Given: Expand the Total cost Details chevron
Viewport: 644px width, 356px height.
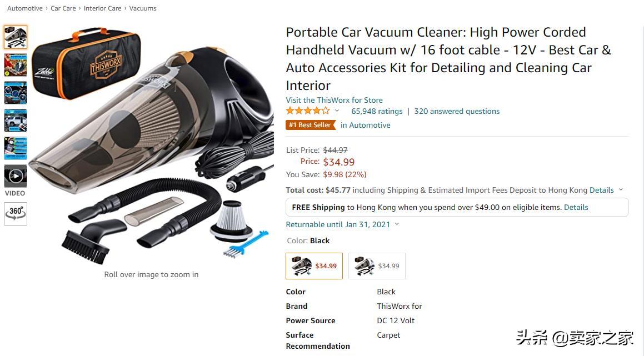Looking at the screenshot, I should (x=621, y=190).
